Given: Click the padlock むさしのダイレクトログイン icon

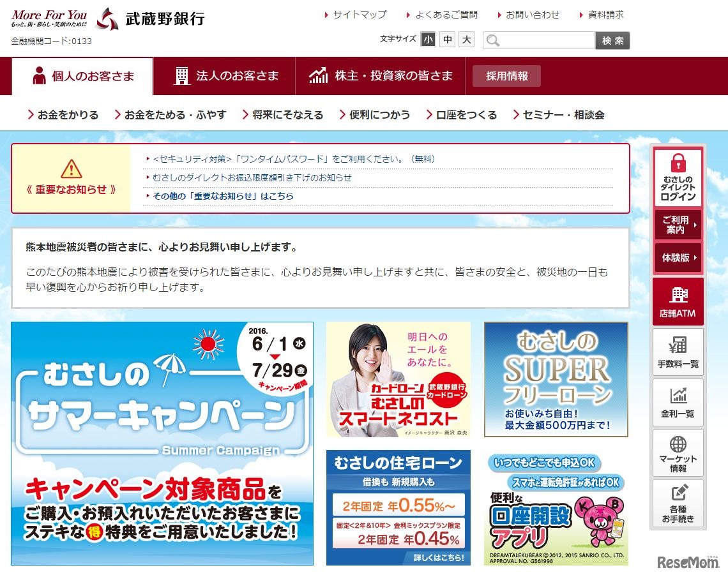Looking at the screenshot, I should click(x=678, y=163).
